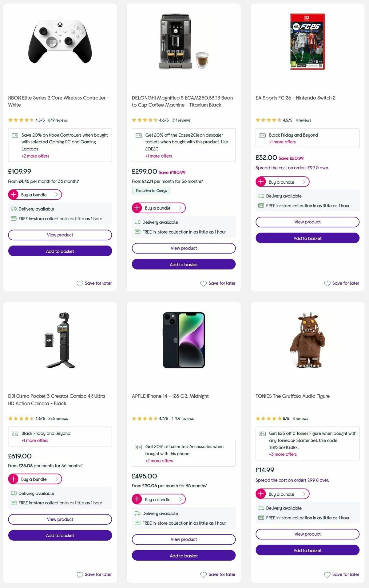Toggle save-for-later heart on DJI Osmo
Image resolution: width=369 pixels, height=588 pixels.
pyautogui.click(x=79, y=574)
